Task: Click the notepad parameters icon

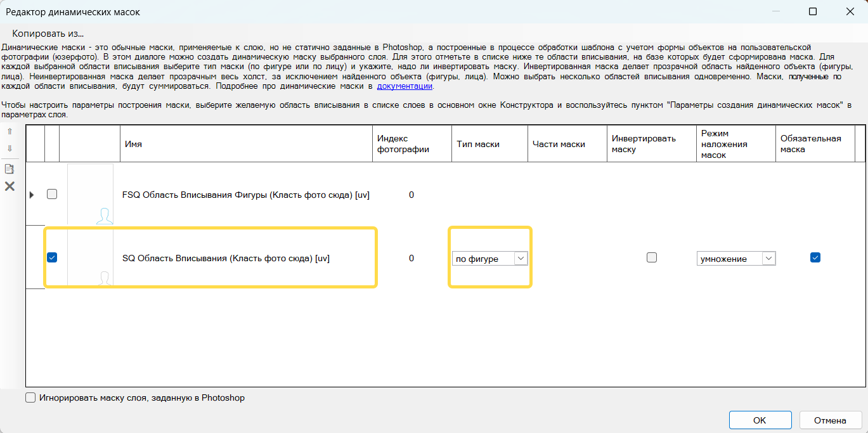Action: (x=10, y=169)
